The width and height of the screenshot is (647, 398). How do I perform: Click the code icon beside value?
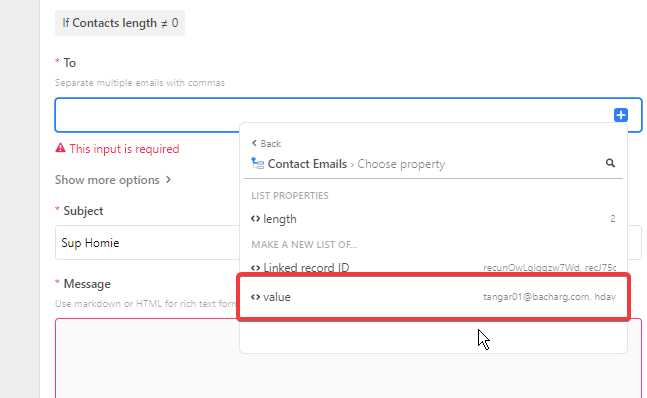click(x=255, y=297)
